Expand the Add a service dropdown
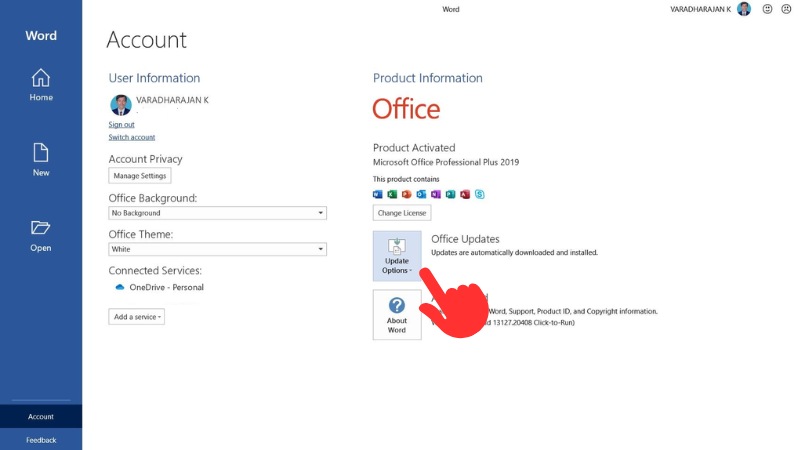The width and height of the screenshot is (800, 450). (x=137, y=317)
